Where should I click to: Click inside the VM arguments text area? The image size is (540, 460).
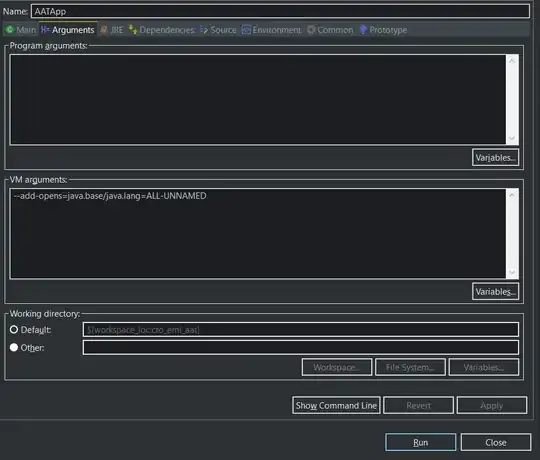click(x=258, y=233)
